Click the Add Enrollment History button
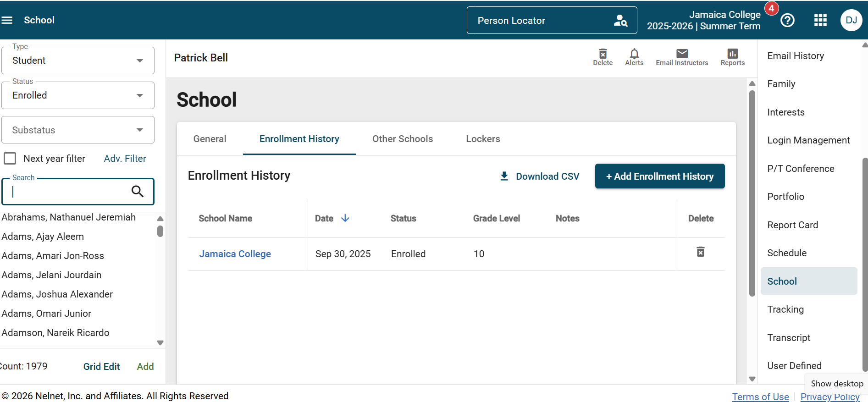This screenshot has height=402, width=868. click(x=660, y=176)
